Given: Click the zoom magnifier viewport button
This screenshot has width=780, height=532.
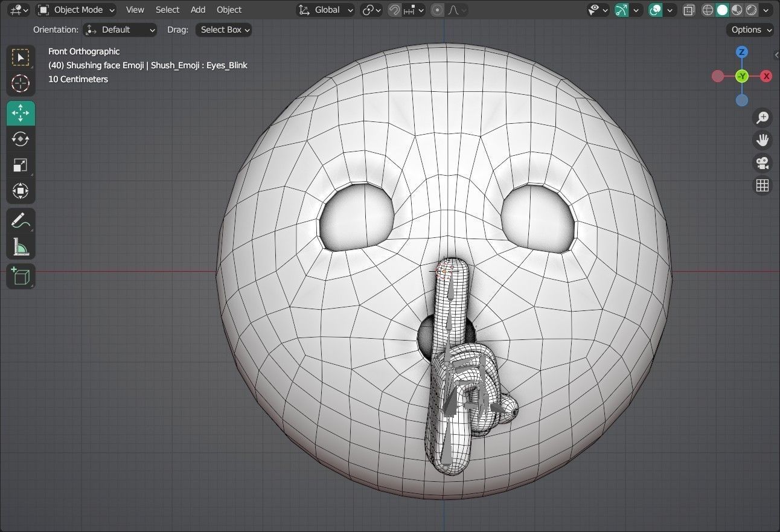Looking at the screenshot, I should click(762, 117).
